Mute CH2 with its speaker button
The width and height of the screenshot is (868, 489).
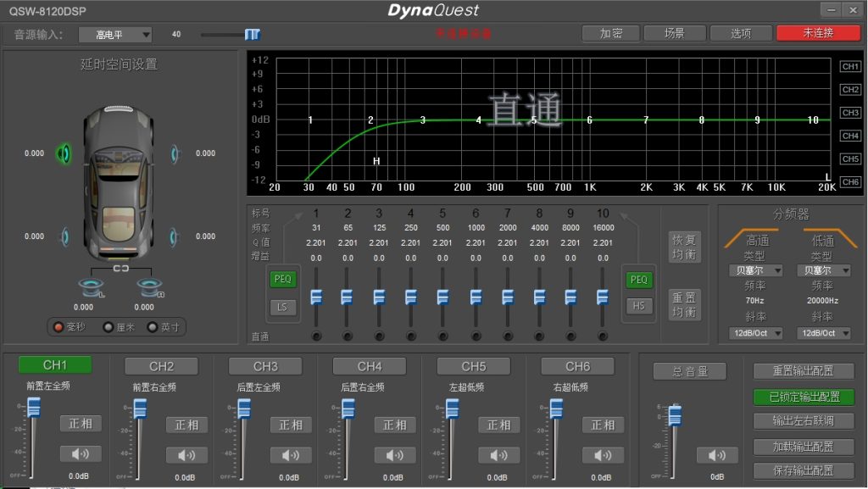click(186, 455)
